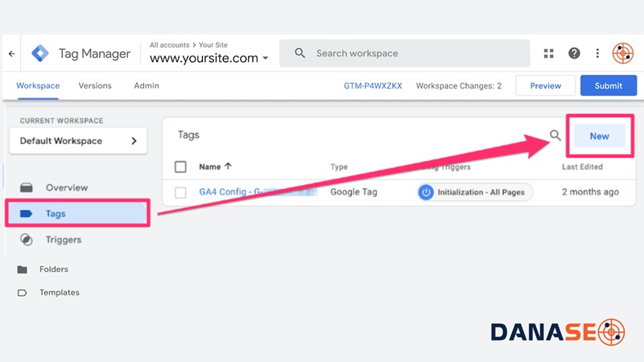Viewport: 644px width, 362px height.
Task: Open the GTM-P4WXZKX container ID link
Action: tap(373, 86)
